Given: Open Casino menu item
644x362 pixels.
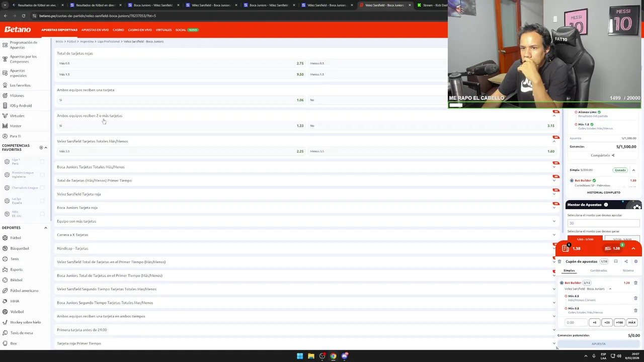Looking at the screenshot, I should [118, 30].
